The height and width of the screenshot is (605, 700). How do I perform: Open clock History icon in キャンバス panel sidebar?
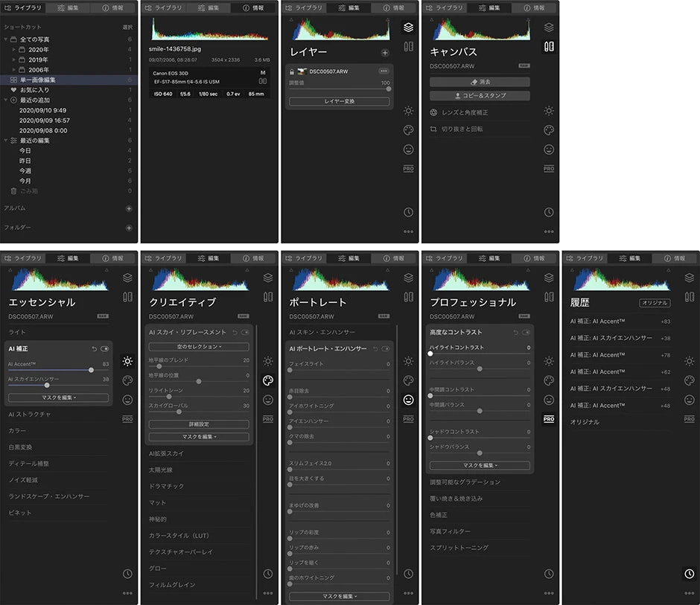click(x=549, y=212)
